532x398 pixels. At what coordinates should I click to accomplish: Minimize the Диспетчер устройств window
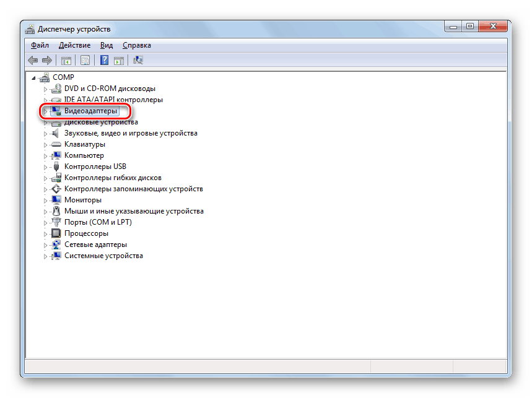(453, 27)
